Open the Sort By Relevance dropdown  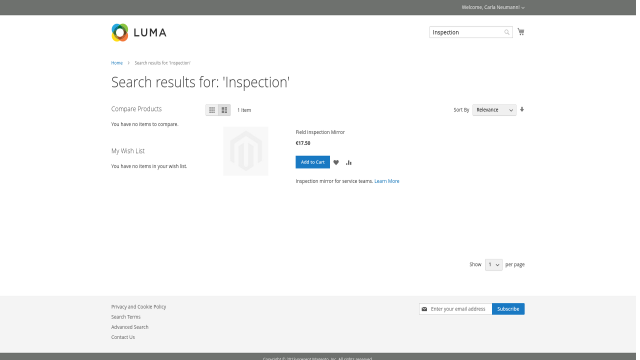click(494, 110)
